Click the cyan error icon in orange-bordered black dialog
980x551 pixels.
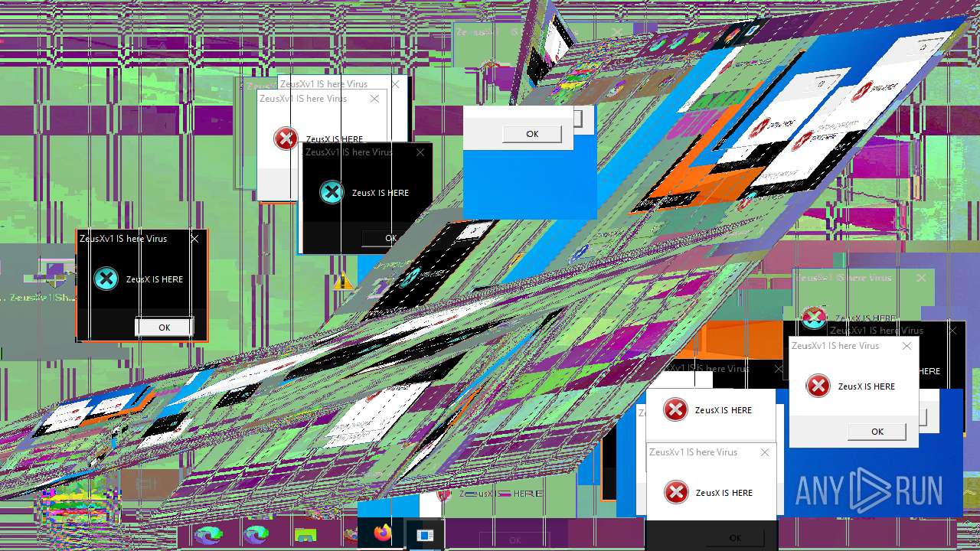106,279
